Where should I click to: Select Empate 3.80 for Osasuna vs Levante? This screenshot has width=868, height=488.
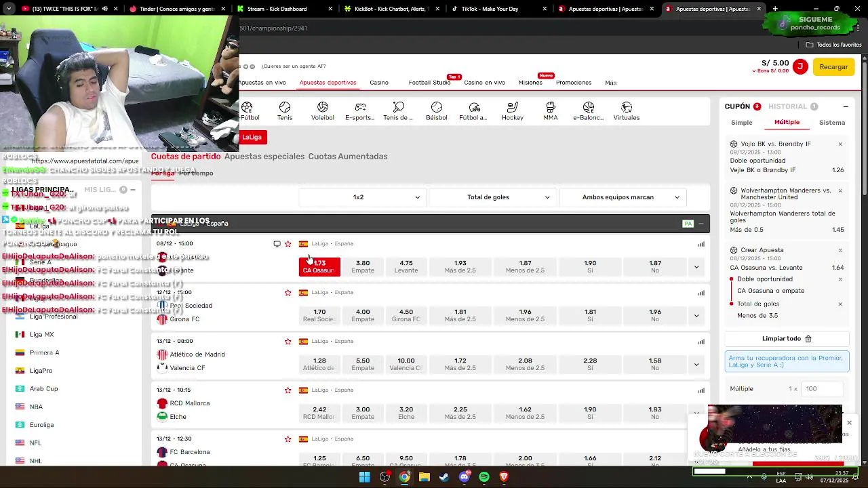[x=363, y=266]
